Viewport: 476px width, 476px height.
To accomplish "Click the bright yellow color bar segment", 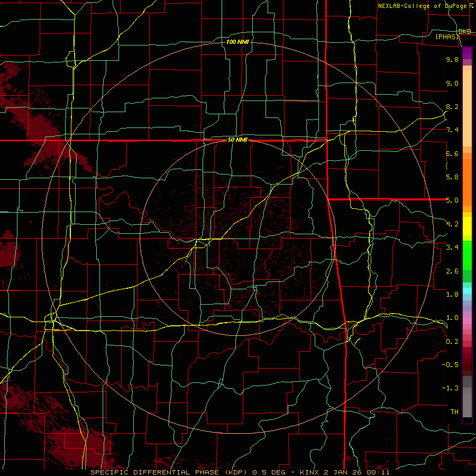I will click(467, 226).
